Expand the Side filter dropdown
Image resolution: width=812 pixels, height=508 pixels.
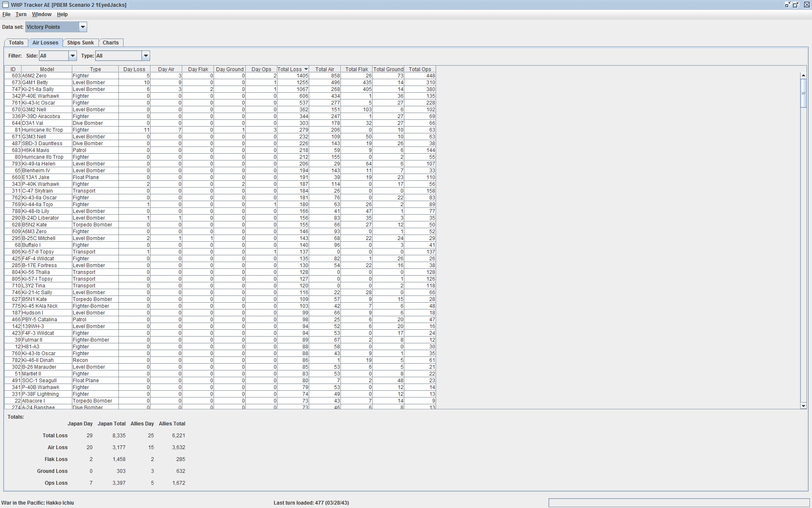click(x=72, y=56)
